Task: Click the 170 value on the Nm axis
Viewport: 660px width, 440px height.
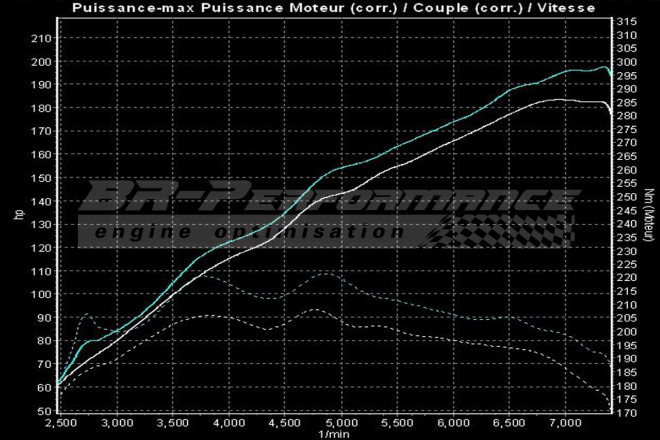Action: tap(625, 411)
